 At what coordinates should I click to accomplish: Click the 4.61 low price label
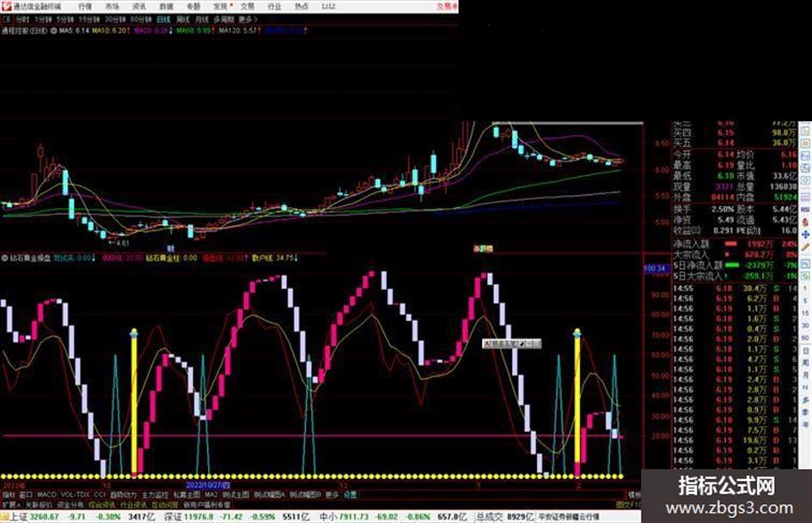coord(123,242)
